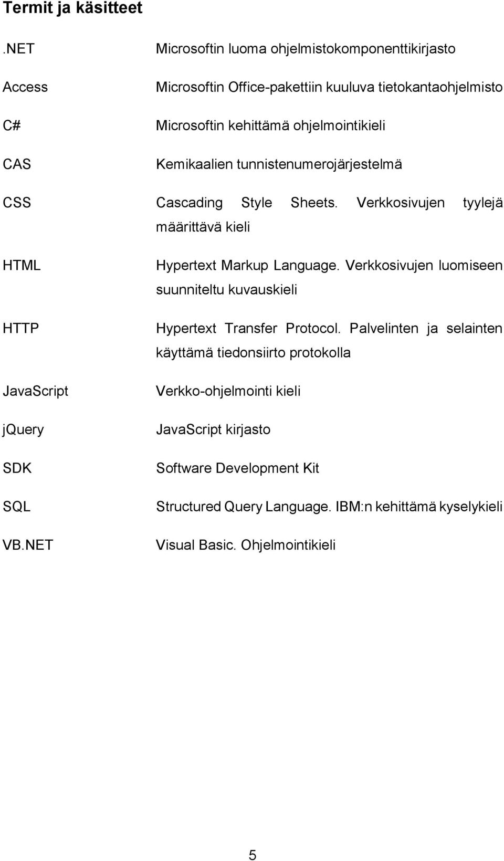
Task: Click the 'Hypertext Transfer Protocol' line
Action: tap(329, 328)
